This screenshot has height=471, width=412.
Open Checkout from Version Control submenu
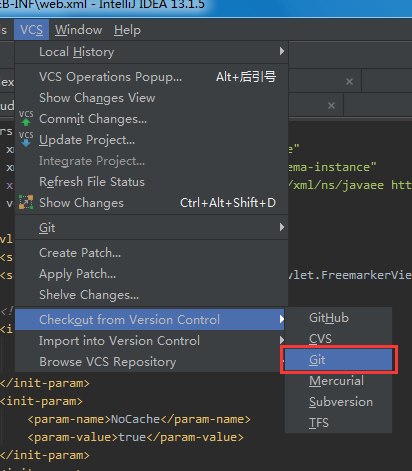click(x=150, y=320)
